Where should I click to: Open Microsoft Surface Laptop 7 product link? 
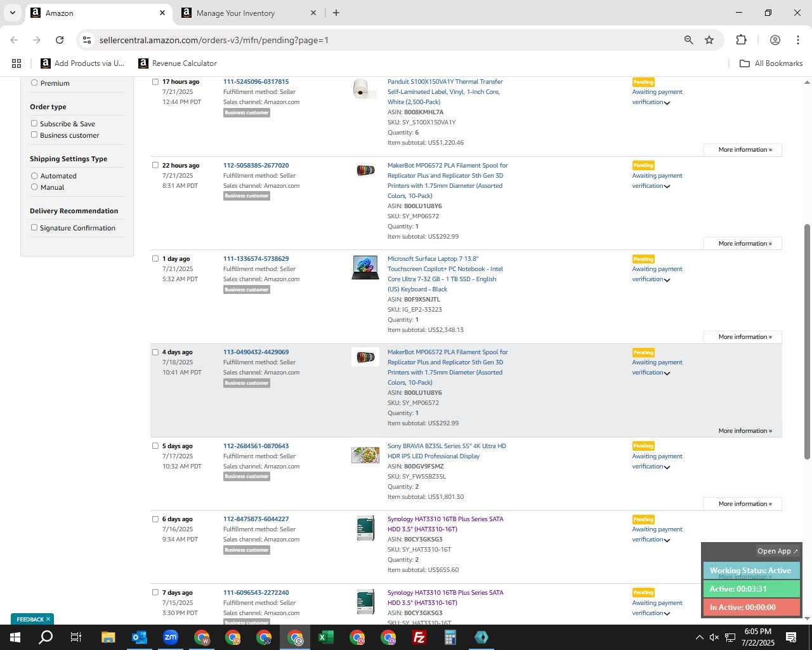click(x=445, y=274)
